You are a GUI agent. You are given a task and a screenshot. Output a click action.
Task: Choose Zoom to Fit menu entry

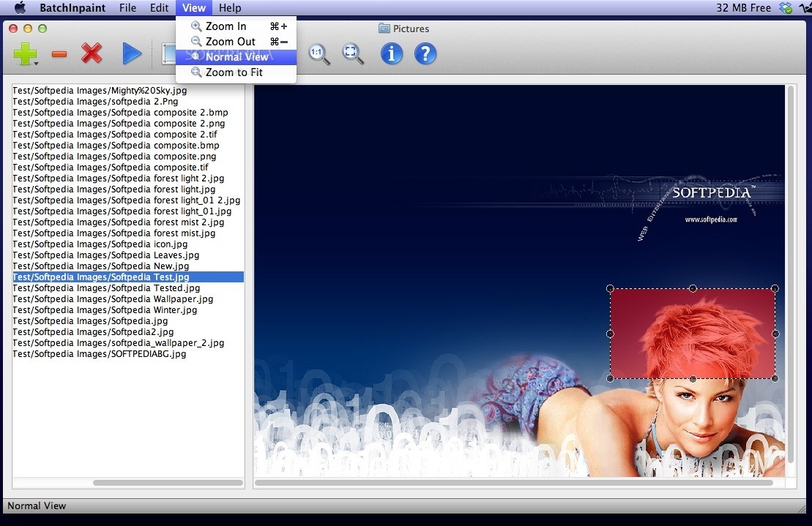(x=234, y=72)
